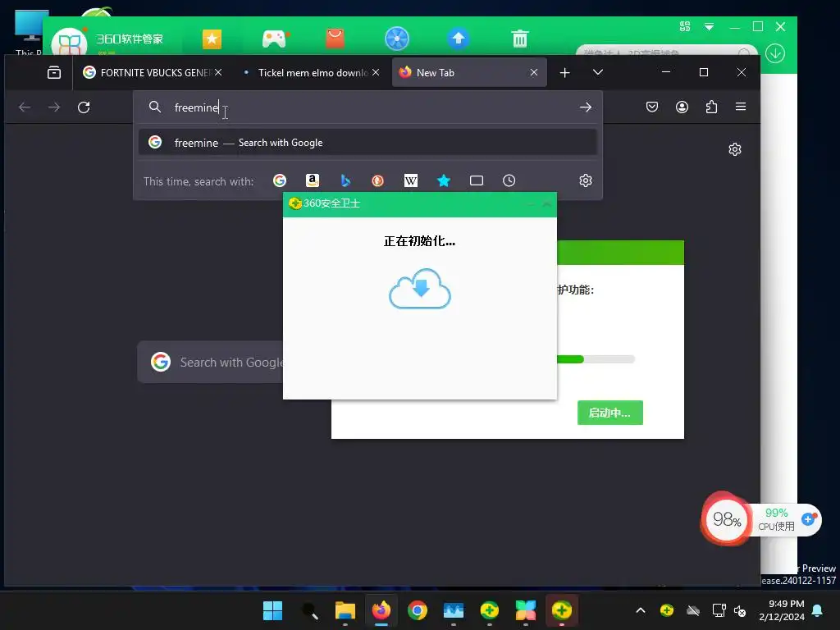Screen dimensions: 840x630
Task: Search history using the clock icon
Action: [509, 180]
